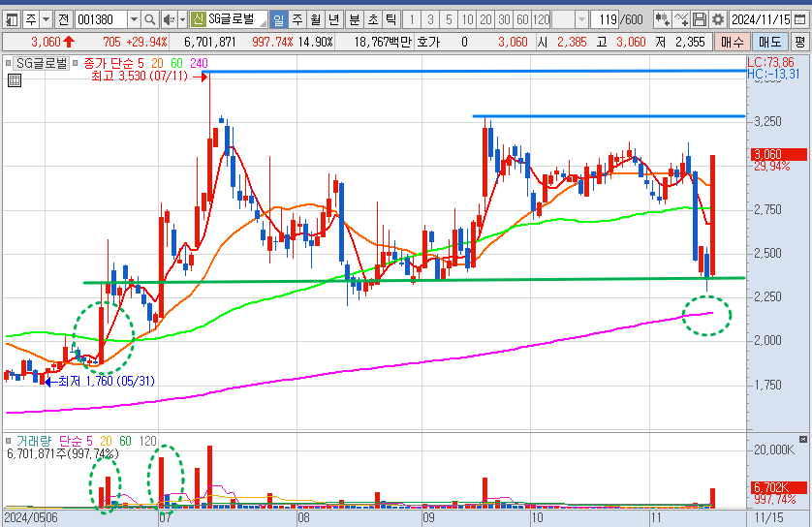Click the 전 button beside stock code
This screenshot has width=812, height=527.
click(x=63, y=20)
